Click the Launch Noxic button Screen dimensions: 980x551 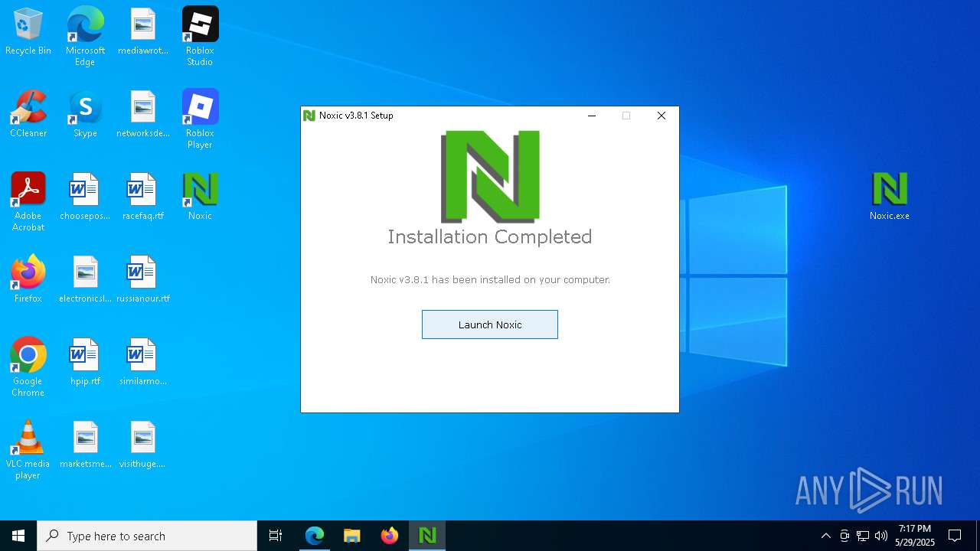[490, 324]
